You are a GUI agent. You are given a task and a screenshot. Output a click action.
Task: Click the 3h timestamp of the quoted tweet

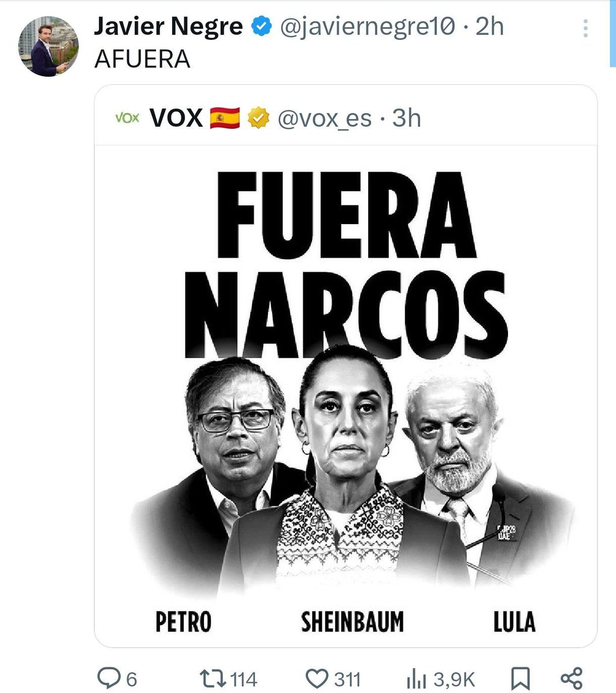pos(406,118)
